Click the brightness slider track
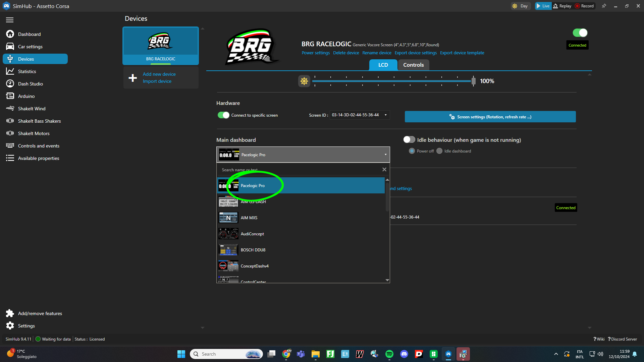This screenshot has width=644, height=362. (x=392, y=81)
